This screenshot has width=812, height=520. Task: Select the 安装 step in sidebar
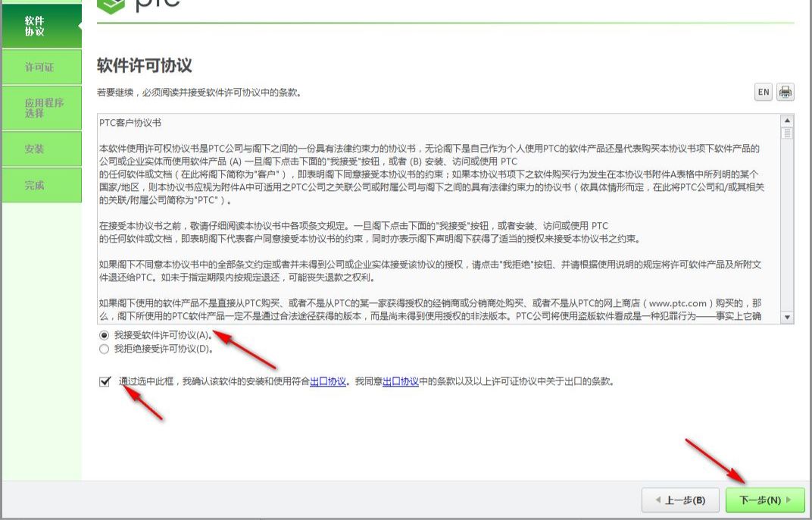tap(42, 149)
